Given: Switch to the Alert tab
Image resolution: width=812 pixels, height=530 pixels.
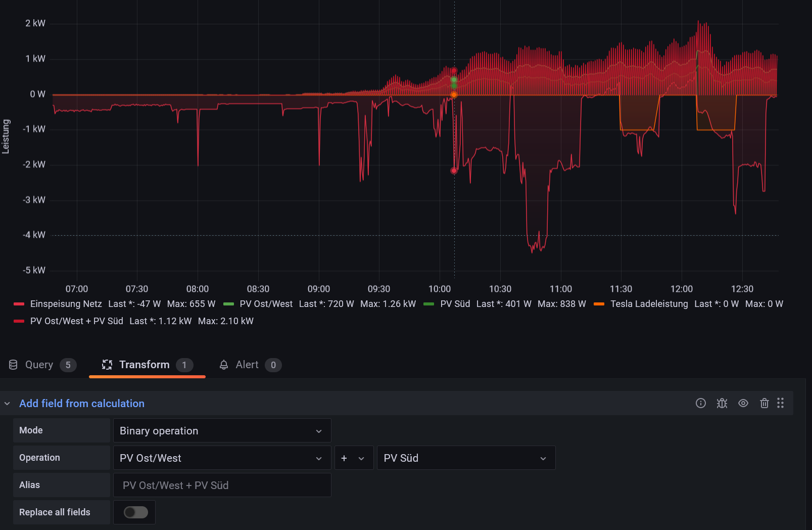Looking at the screenshot, I should pos(247,365).
